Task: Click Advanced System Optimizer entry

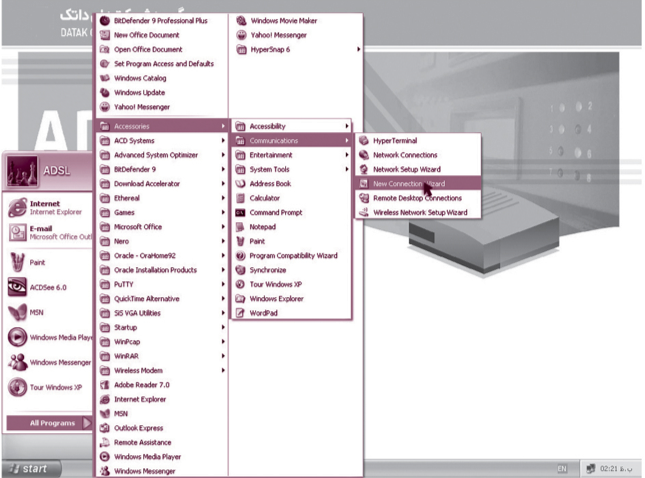Action: pos(162,155)
